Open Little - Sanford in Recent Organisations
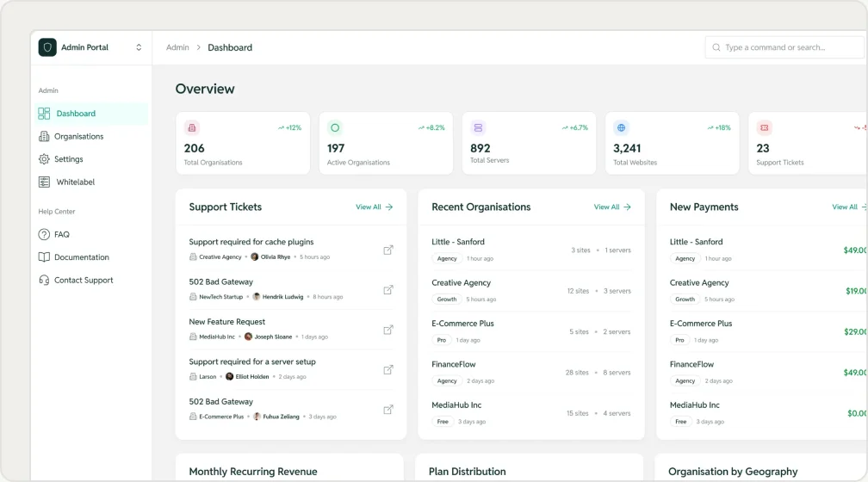 coord(458,242)
